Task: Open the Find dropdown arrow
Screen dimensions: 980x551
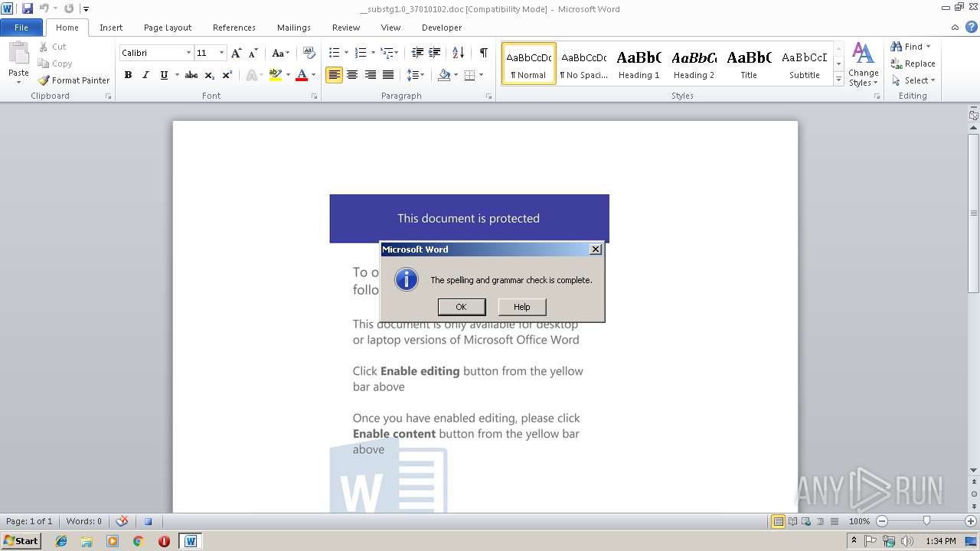Action: (928, 47)
